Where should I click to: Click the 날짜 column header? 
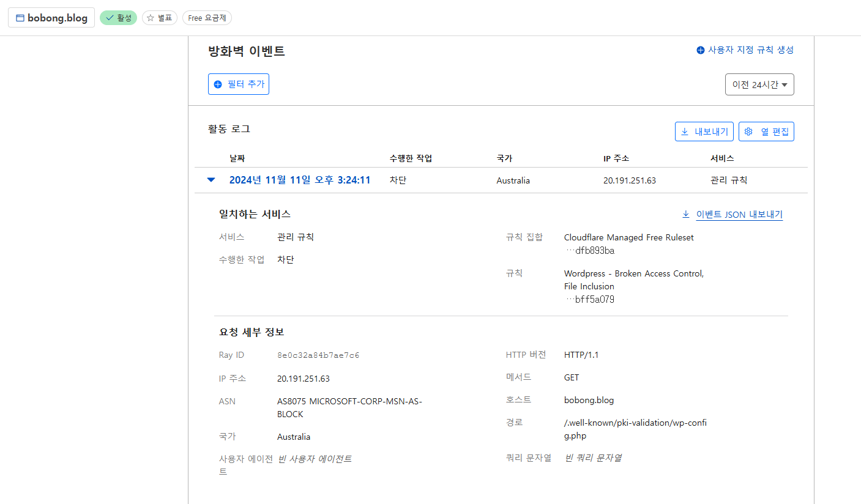(x=237, y=158)
